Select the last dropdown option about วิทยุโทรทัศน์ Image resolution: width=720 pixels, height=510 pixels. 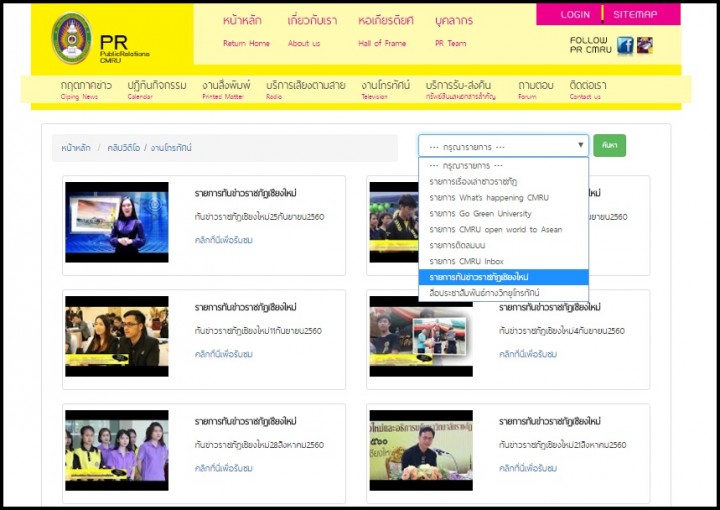(503, 293)
